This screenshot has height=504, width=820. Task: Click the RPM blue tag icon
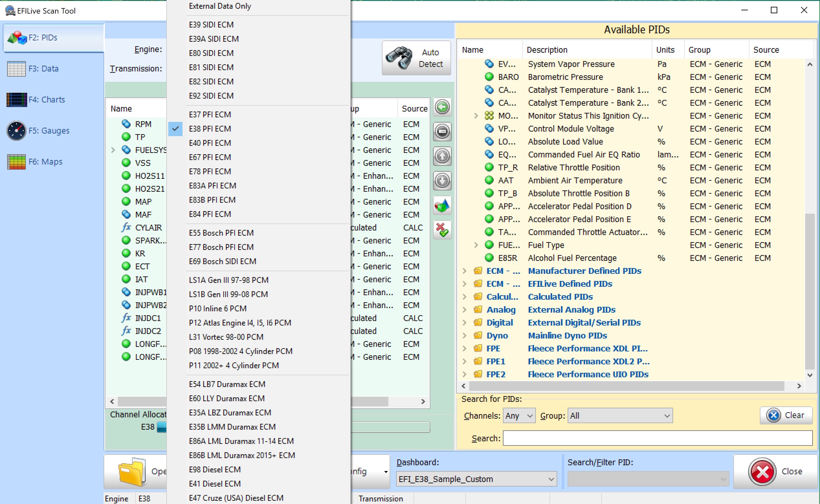coord(126,124)
